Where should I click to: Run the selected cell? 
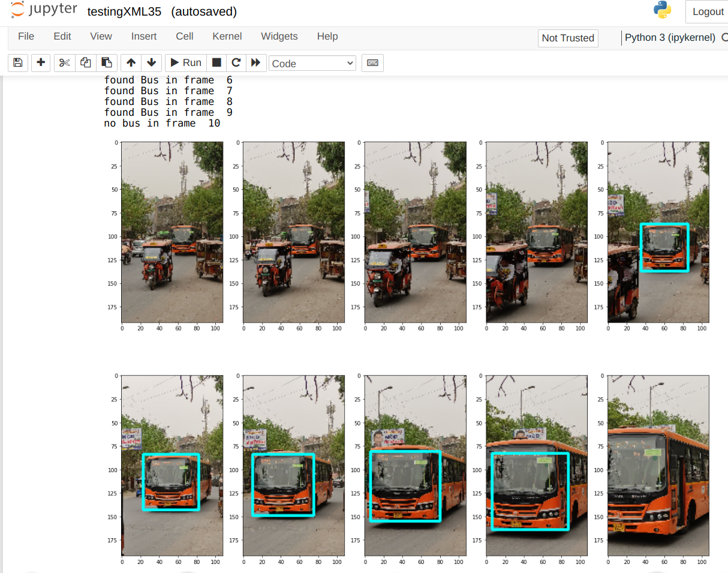(x=185, y=62)
